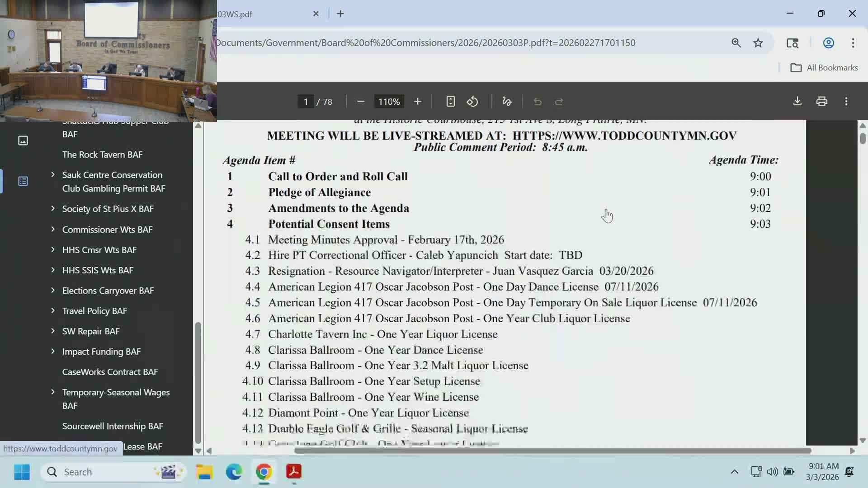The width and height of the screenshot is (868, 488).
Task: Toggle the document outline sidebar view
Action: coord(23,181)
